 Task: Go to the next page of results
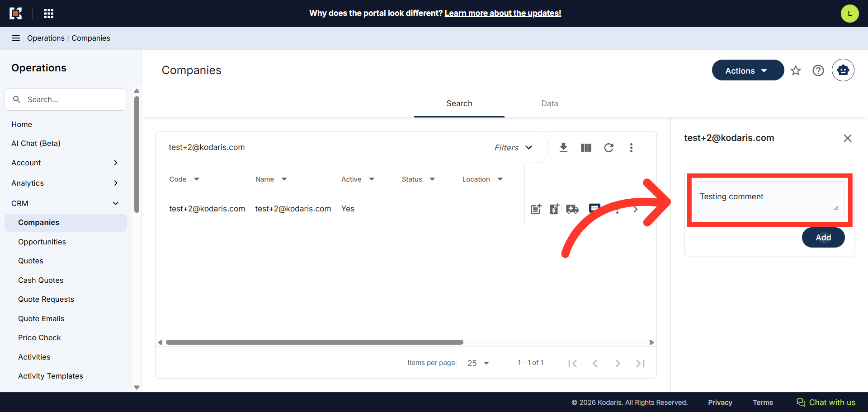click(618, 363)
